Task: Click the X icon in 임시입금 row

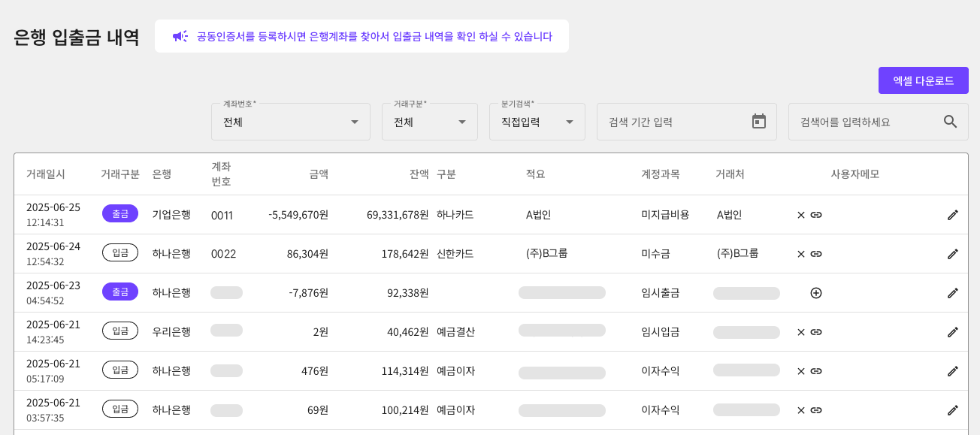Action: tap(801, 332)
